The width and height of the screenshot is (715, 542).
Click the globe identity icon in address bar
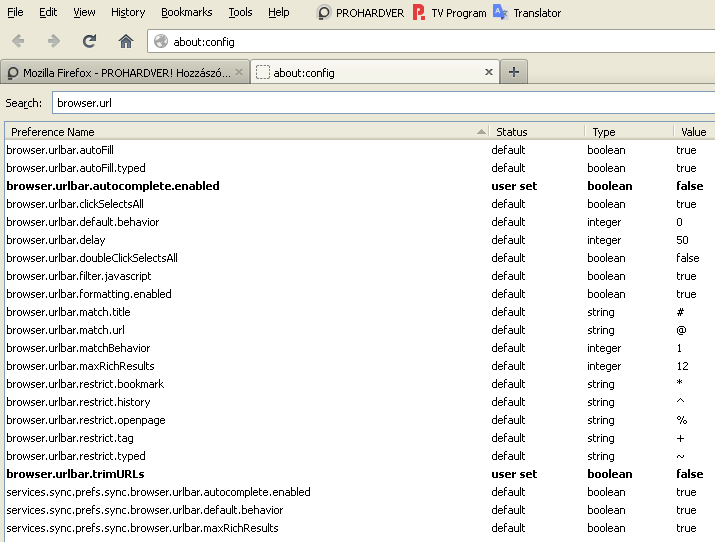click(161, 41)
